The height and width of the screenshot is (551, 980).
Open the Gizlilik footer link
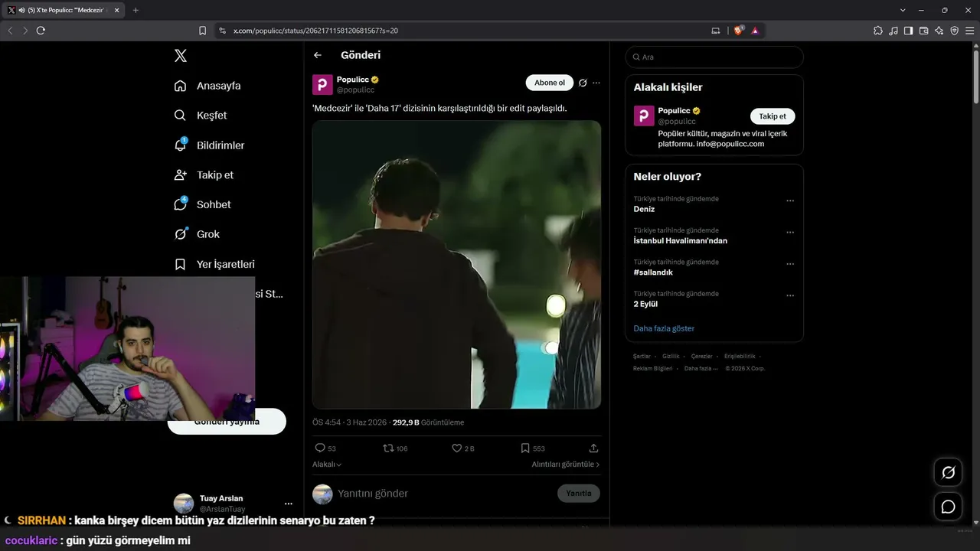pos(671,357)
